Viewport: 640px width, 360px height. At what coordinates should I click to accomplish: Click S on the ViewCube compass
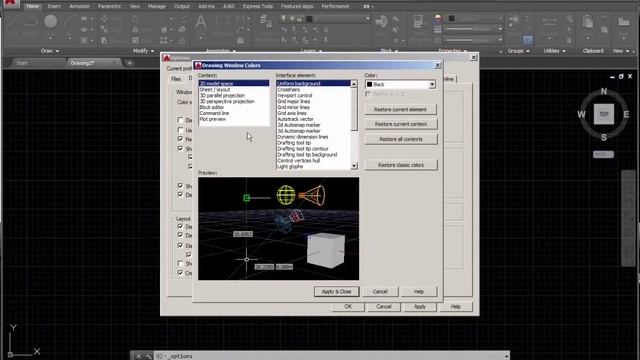[x=604, y=138]
